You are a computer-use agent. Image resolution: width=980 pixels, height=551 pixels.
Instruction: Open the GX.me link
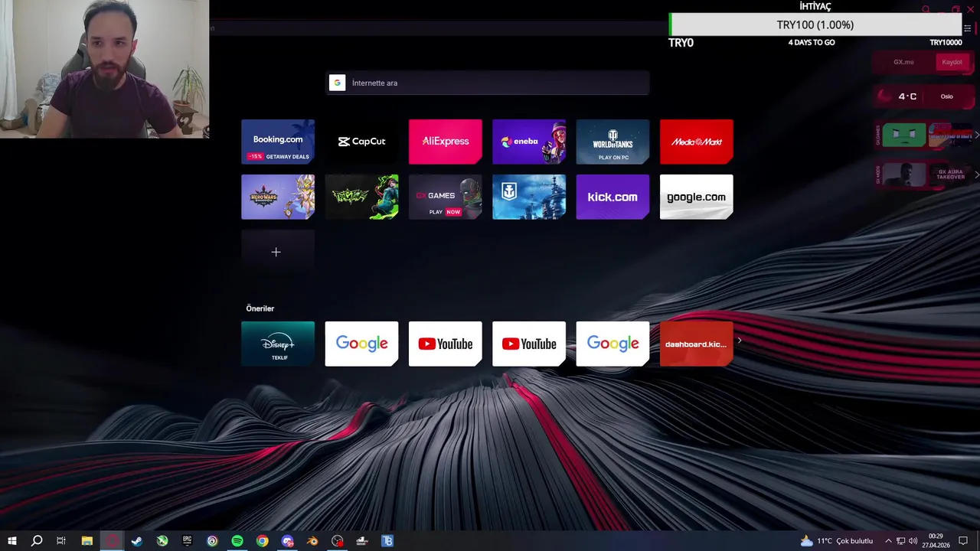coord(903,62)
